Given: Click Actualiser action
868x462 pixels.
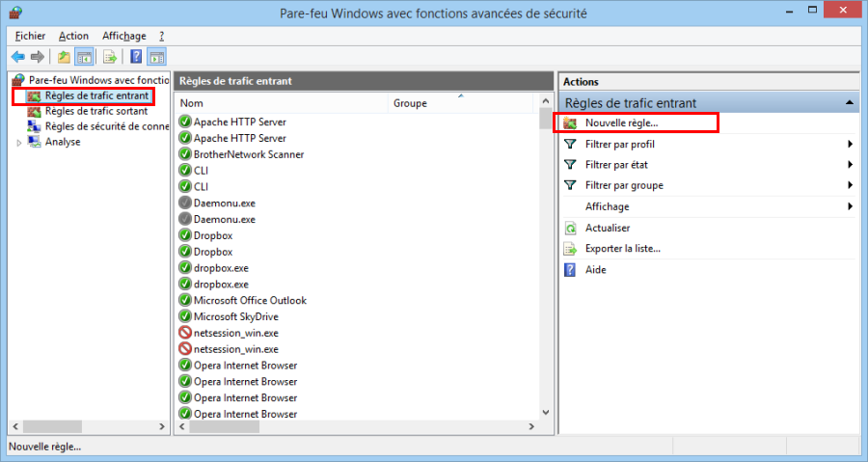Looking at the screenshot, I should click(x=608, y=228).
